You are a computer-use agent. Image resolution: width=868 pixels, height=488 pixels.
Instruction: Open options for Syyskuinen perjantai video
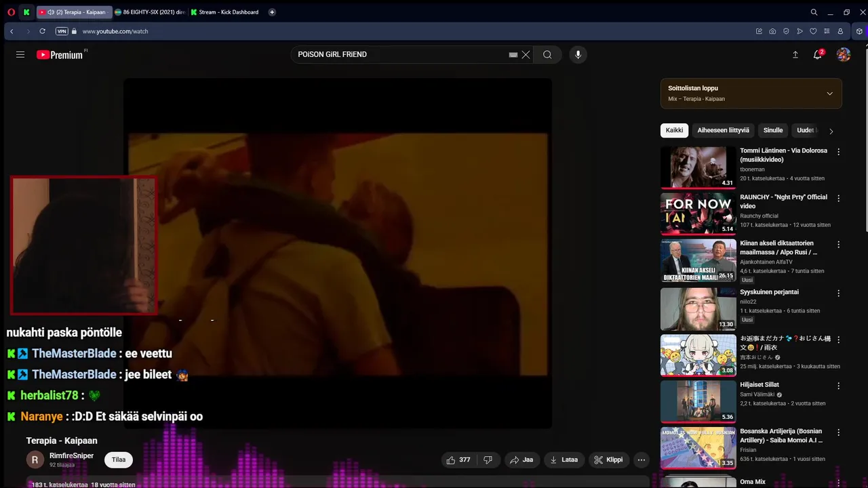click(838, 293)
